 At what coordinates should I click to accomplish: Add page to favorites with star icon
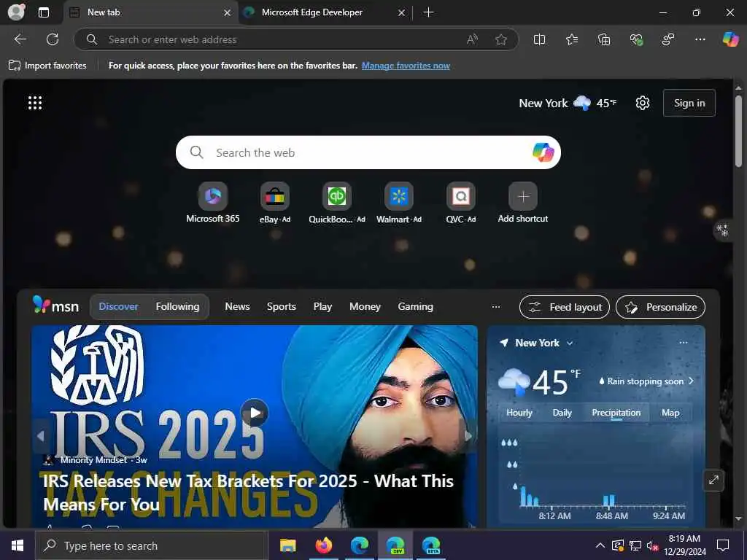pos(500,39)
